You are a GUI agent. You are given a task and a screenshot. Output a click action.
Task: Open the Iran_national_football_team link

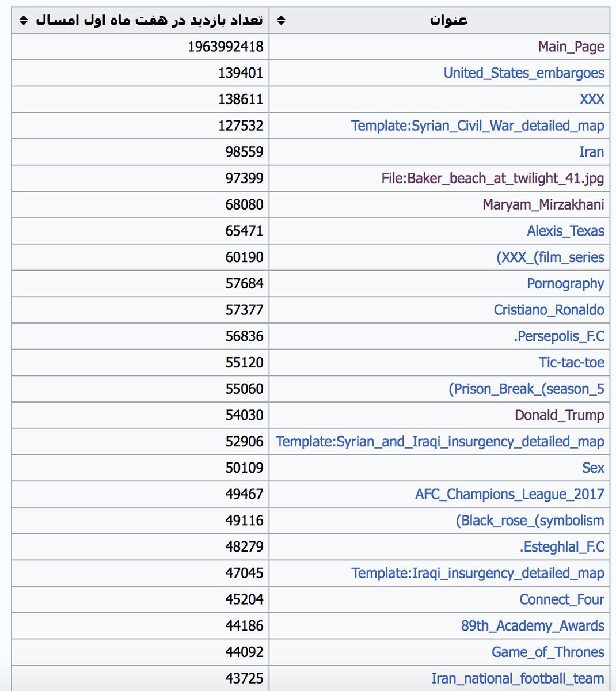tap(518, 678)
